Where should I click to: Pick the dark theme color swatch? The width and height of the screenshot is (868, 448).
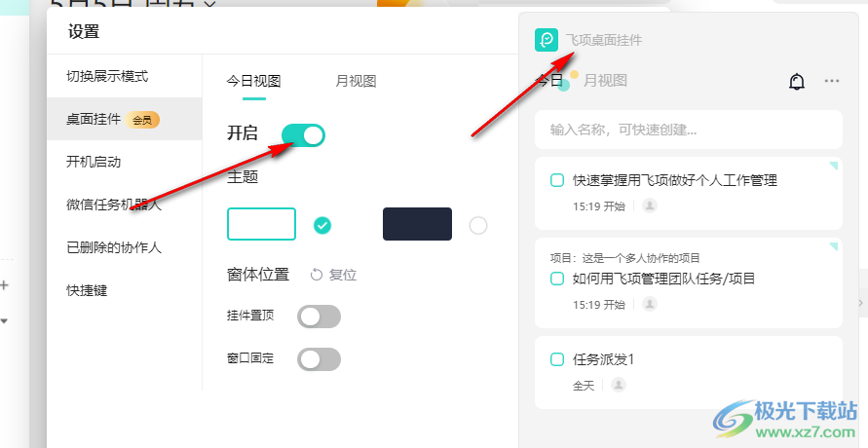[x=417, y=224]
